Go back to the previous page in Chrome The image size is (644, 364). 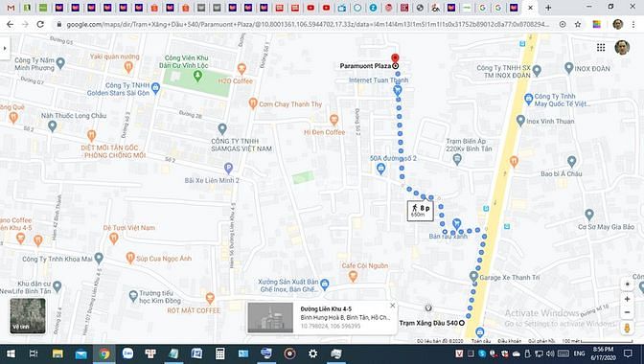(x=10, y=24)
